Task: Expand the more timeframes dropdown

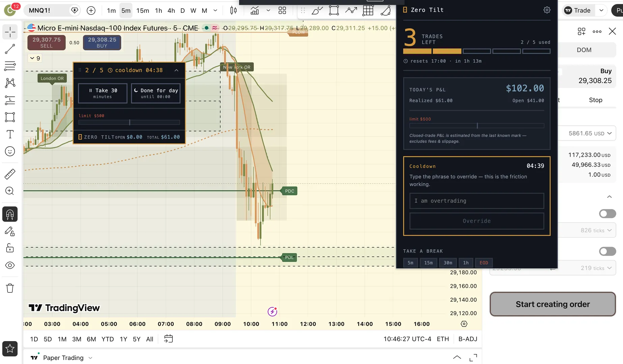Action: pos(215,10)
